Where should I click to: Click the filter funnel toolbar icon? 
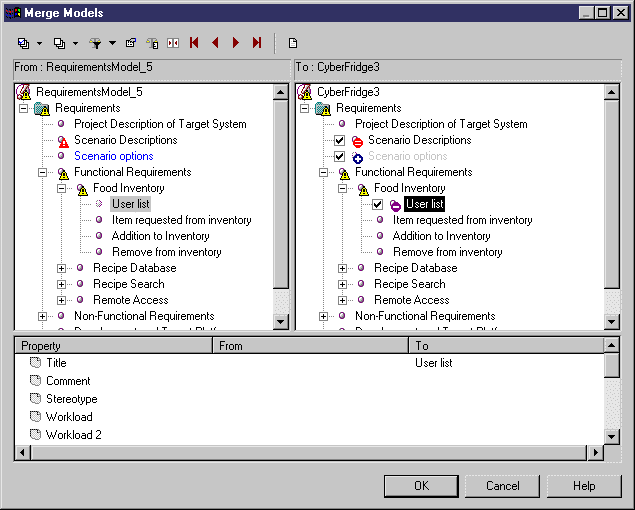[x=96, y=43]
